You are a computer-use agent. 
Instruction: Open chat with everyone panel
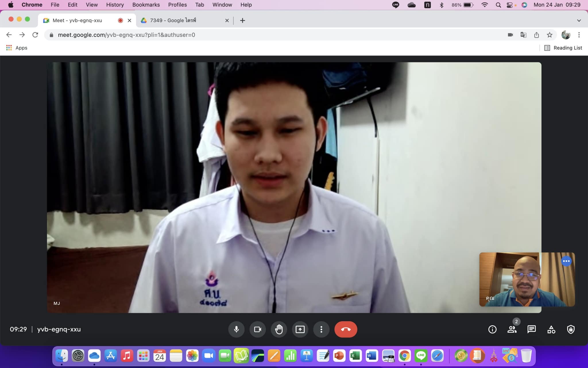531,329
